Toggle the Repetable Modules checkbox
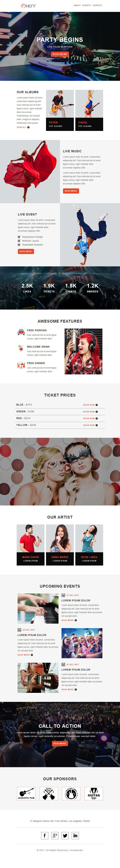 pyautogui.click(x=19, y=245)
